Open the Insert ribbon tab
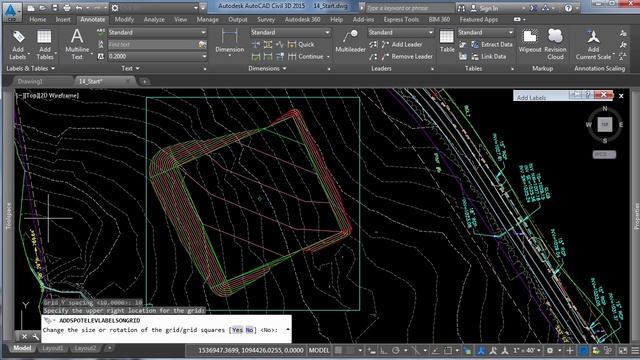This screenshot has width=640, height=360. (x=63, y=19)
